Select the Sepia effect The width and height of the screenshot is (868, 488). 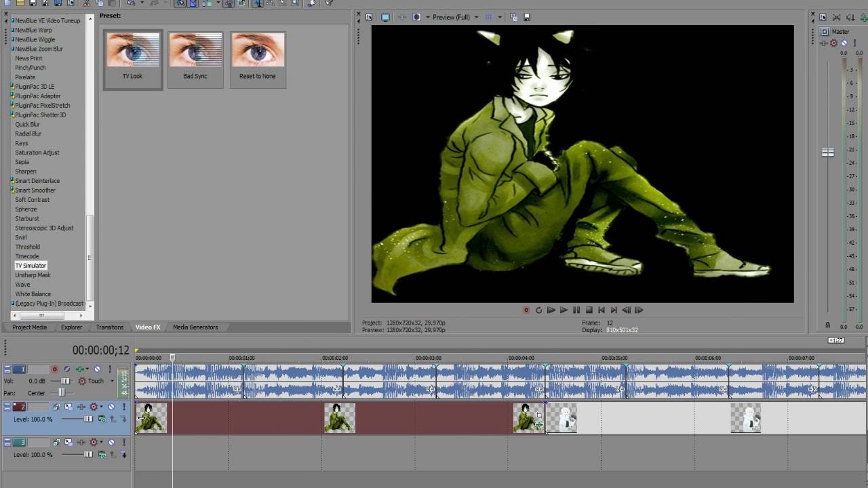coord(22,162)
